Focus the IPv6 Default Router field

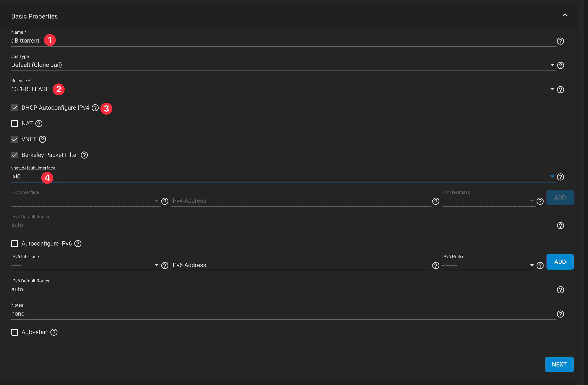[x=284, y=289]
